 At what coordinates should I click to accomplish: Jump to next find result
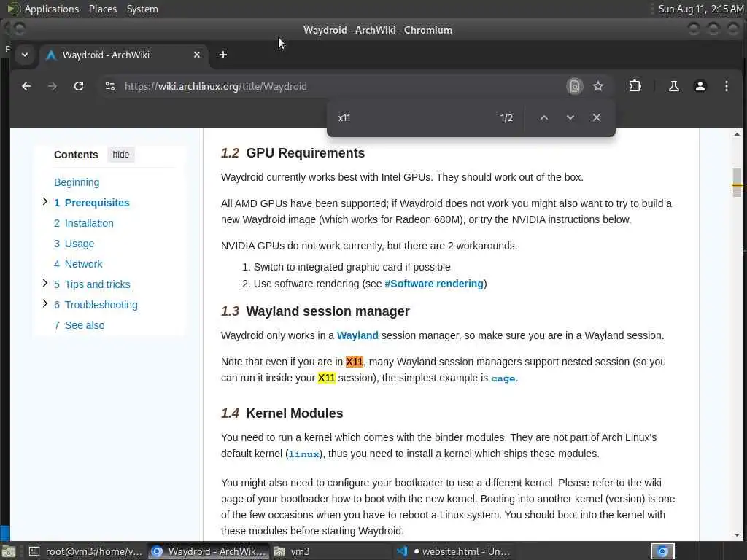[570, 117]
